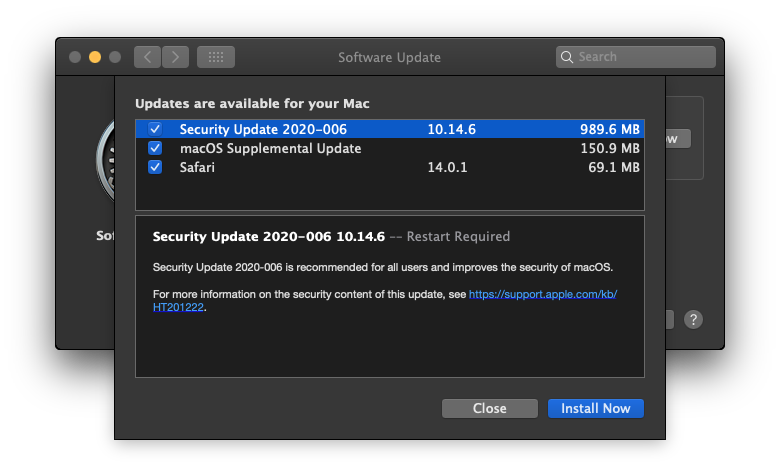Open help with the question mark button
The image size is (780, 466).
694,320
